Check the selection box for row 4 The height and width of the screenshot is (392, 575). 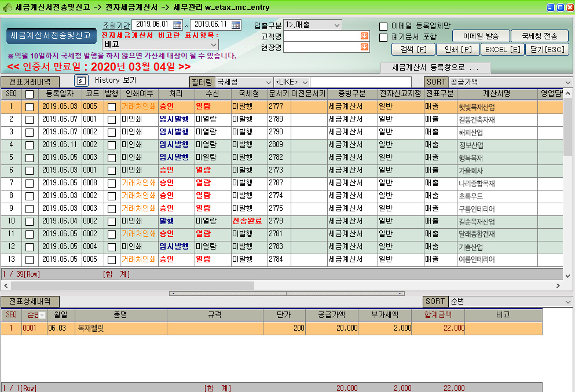[x=30, y=145]
